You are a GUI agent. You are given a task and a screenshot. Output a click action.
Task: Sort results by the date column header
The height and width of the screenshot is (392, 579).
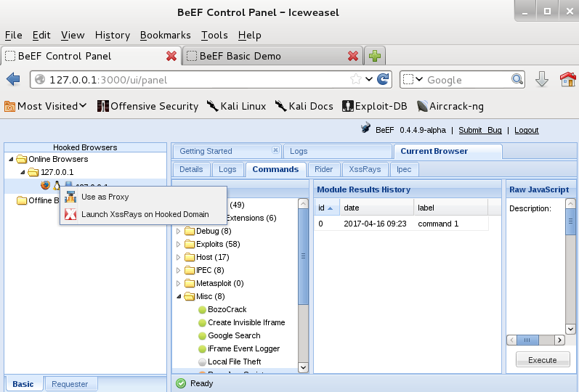coord(376,208)
